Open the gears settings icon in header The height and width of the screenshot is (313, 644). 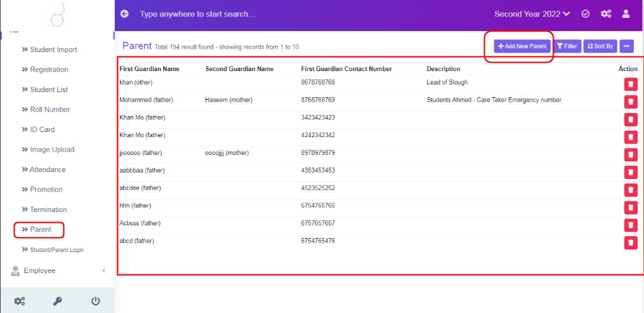pos(606,14)
